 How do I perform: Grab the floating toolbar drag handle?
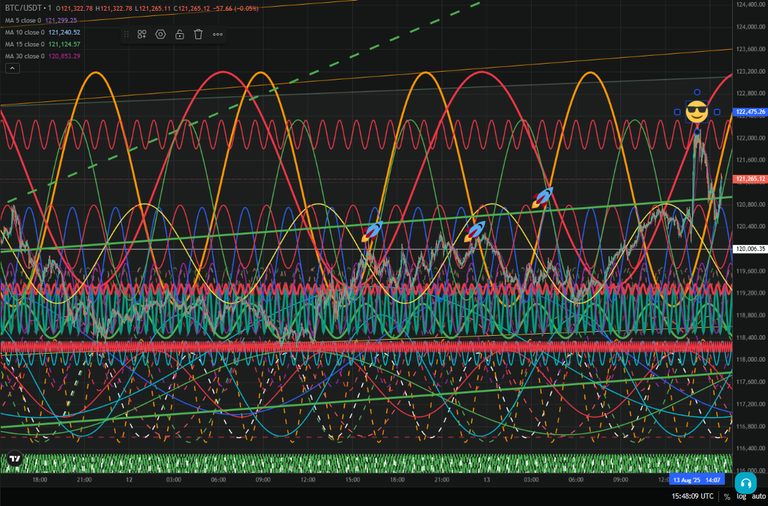[126, 34]
